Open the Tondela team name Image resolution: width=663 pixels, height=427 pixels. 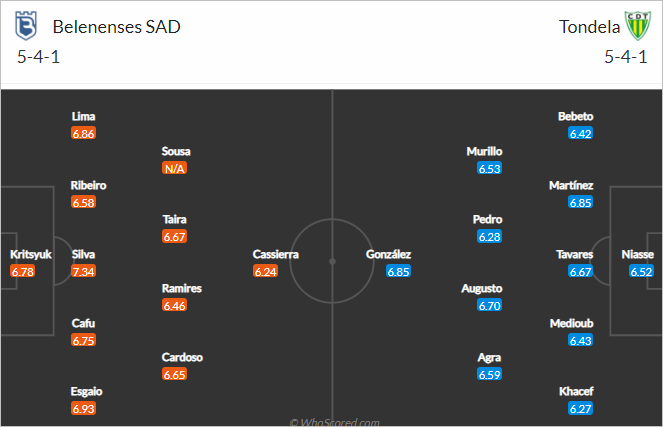pos(589,27)
